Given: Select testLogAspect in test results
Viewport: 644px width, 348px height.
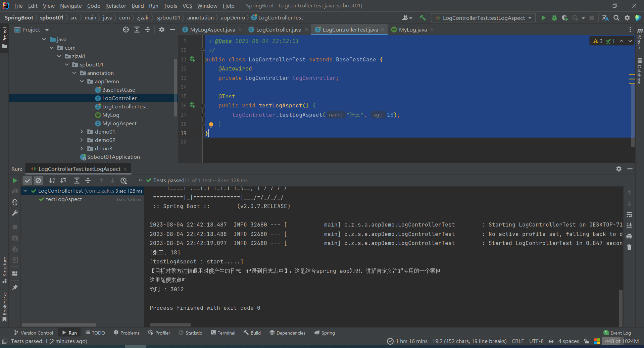Looking at the screenshot, I should (x=64, y=199).
